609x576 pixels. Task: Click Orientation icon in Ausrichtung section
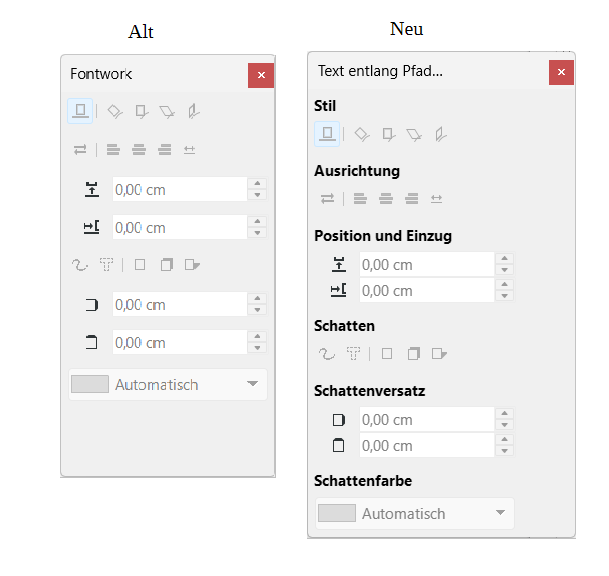[x=327, y=198]
